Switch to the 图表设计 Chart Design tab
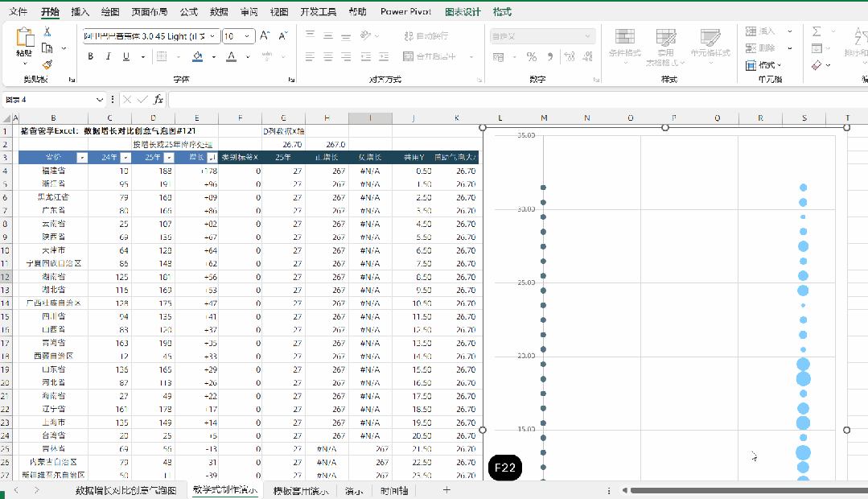 tap(463, 11)
